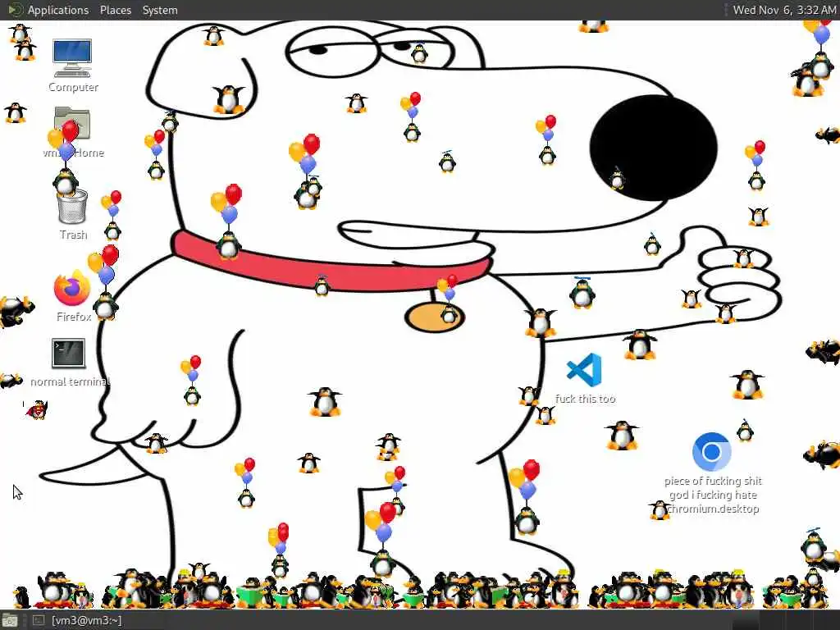The image size is (840, 630).
Task: Click the MATE logo beside Applications
Action: (15, 10)
